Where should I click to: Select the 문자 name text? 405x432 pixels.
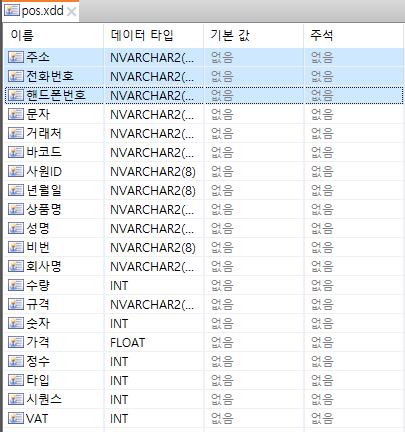[x=38, y=114]
